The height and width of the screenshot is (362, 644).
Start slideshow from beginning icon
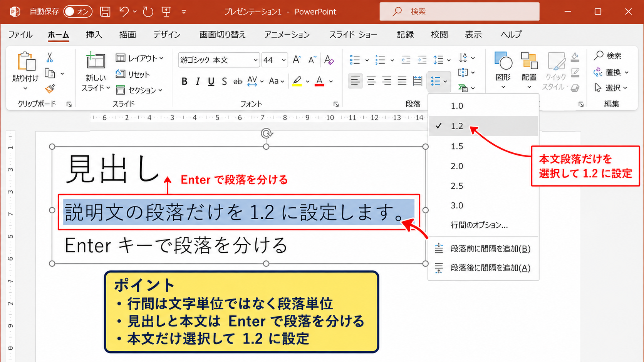tap(166, 12)
